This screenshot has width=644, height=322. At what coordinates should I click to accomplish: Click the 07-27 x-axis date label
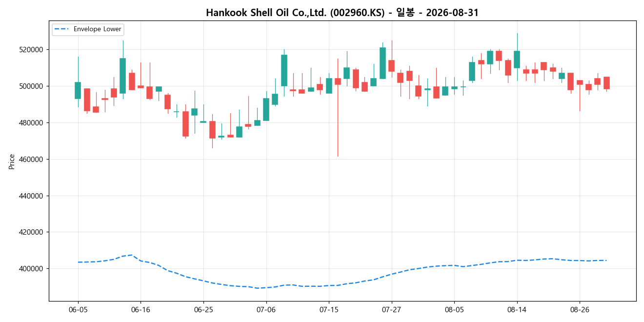tap(391, 309)
